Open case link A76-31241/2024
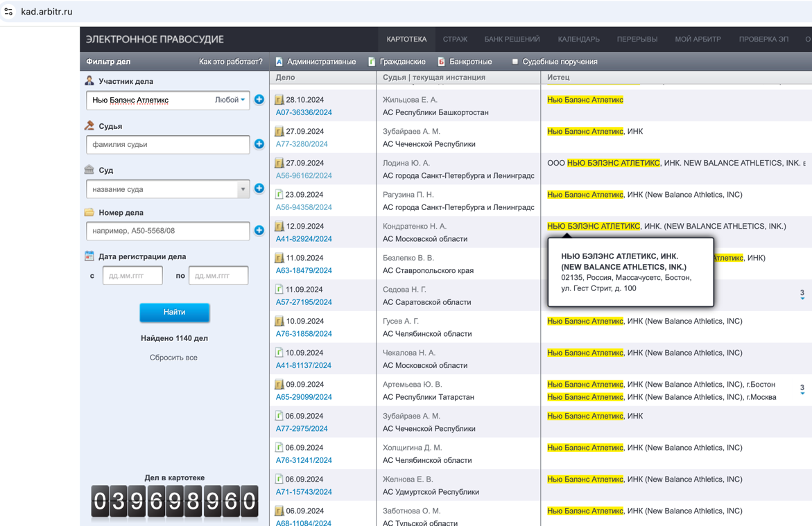This screenshot has height=526, width=812. [x=304, y=460]
